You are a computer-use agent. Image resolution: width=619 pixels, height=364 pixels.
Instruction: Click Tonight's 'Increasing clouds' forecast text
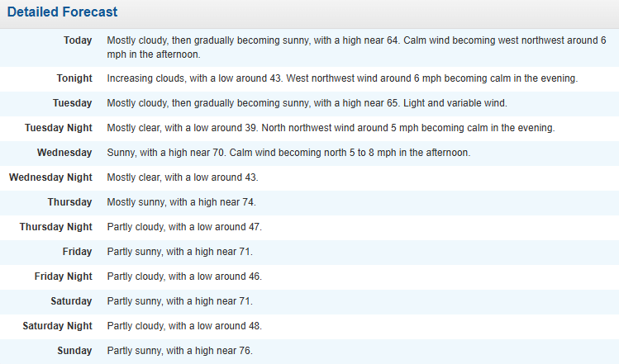coord(342,78)
